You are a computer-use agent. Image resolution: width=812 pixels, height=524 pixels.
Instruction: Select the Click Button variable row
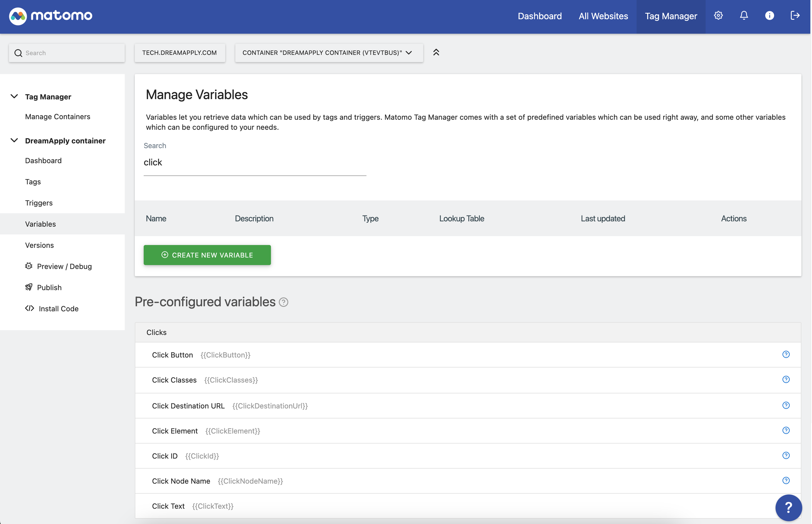(468, 355)
